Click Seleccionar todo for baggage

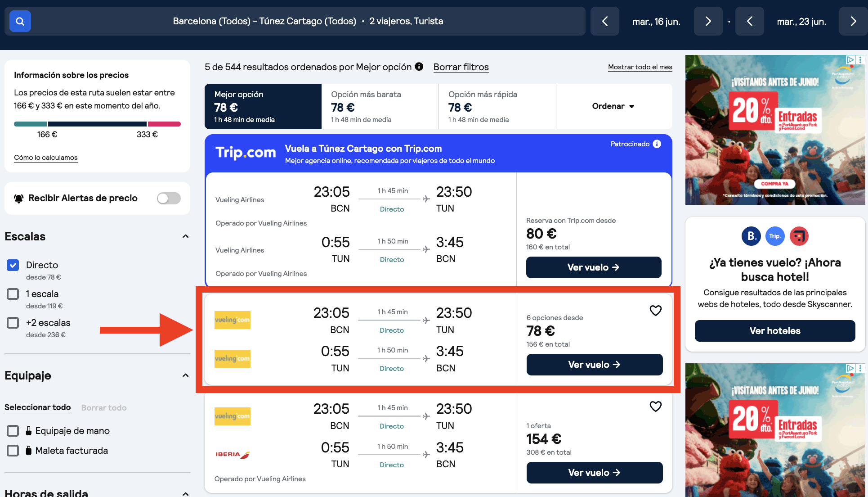[38, 407]
